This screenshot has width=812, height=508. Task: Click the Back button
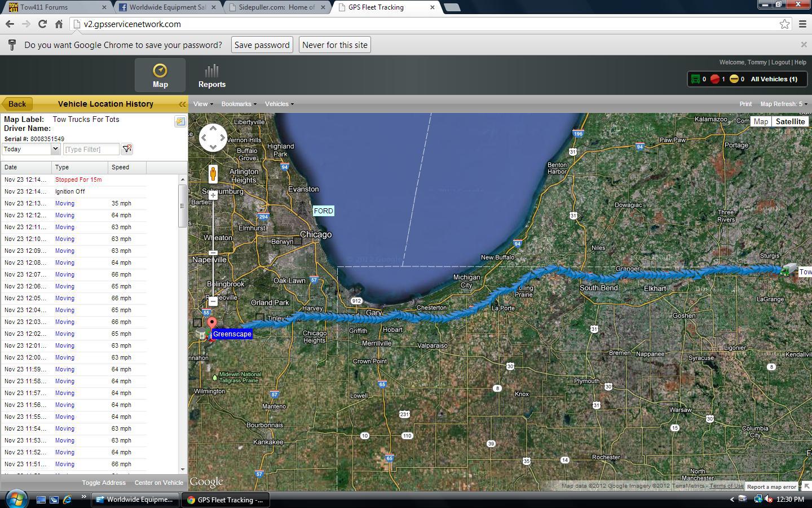(x=17, y=104)
